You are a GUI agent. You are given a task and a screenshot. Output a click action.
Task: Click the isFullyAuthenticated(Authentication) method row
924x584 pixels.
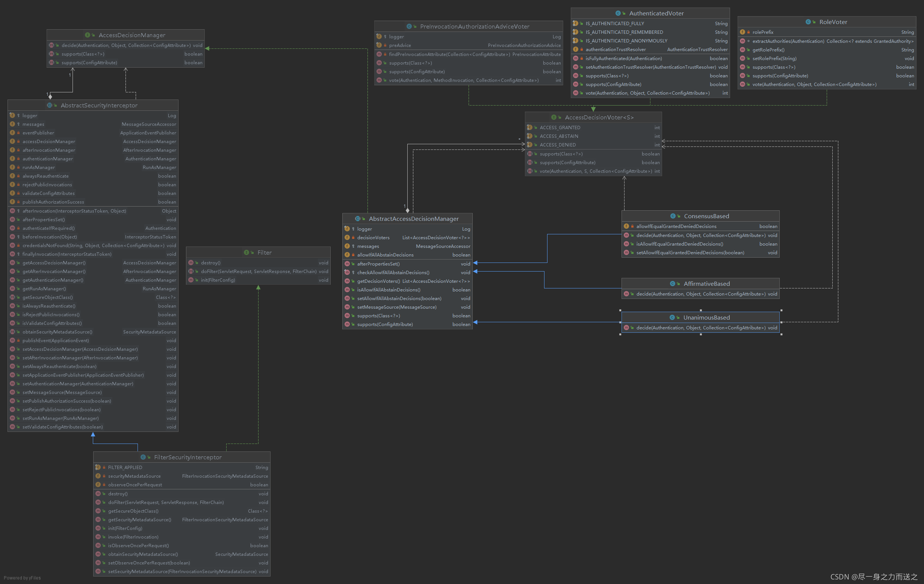click(x=650, y=58)
